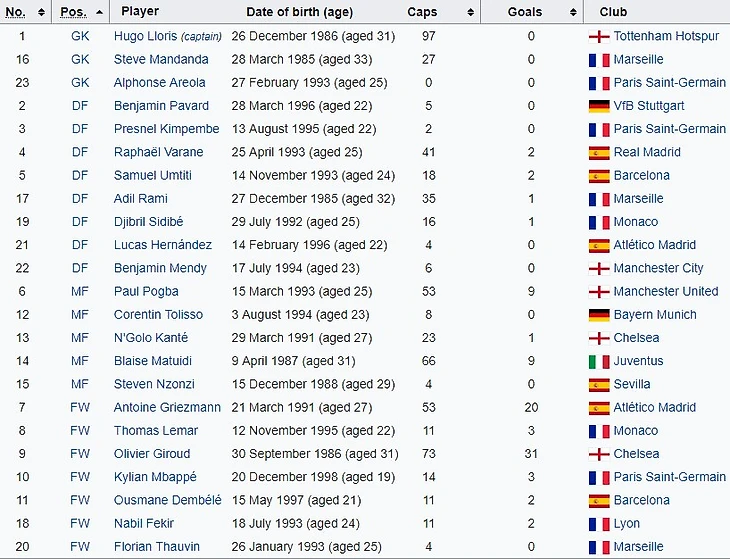This screenshot has height=559, width=730.
Task: Click the Pos. header link text
Action: (72, 12)
